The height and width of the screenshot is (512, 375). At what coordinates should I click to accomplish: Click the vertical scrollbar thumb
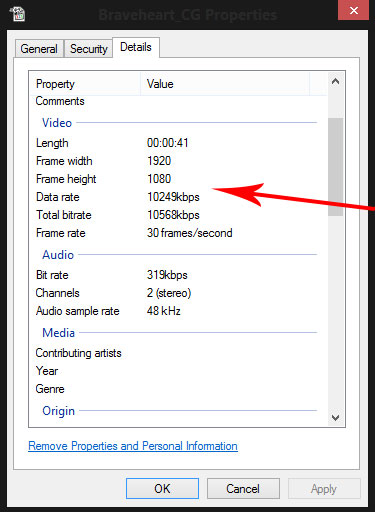335,167
